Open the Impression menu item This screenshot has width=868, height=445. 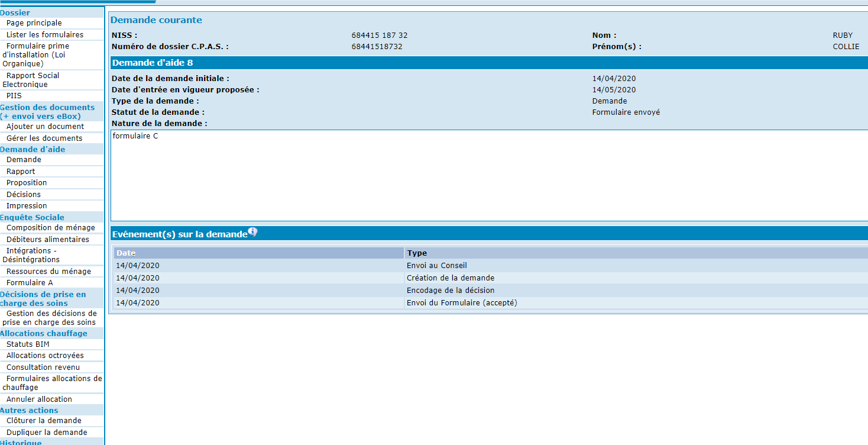(27, 206)
